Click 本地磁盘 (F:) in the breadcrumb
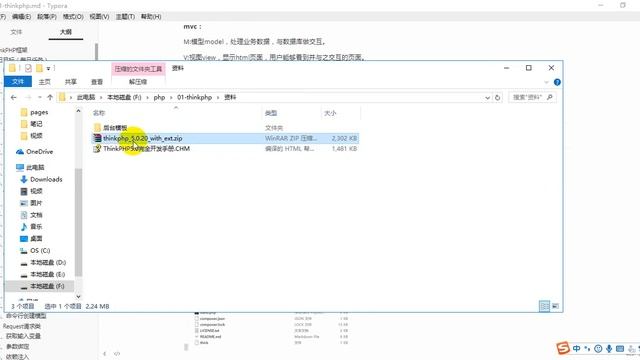Screen dimensions: 640x360 pos(124,97)
